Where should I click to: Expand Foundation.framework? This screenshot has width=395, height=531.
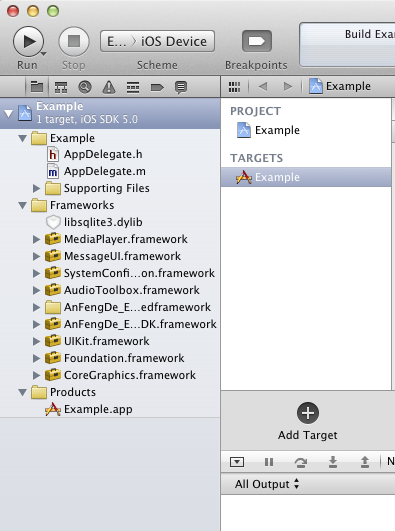click(x=36, y=358)
